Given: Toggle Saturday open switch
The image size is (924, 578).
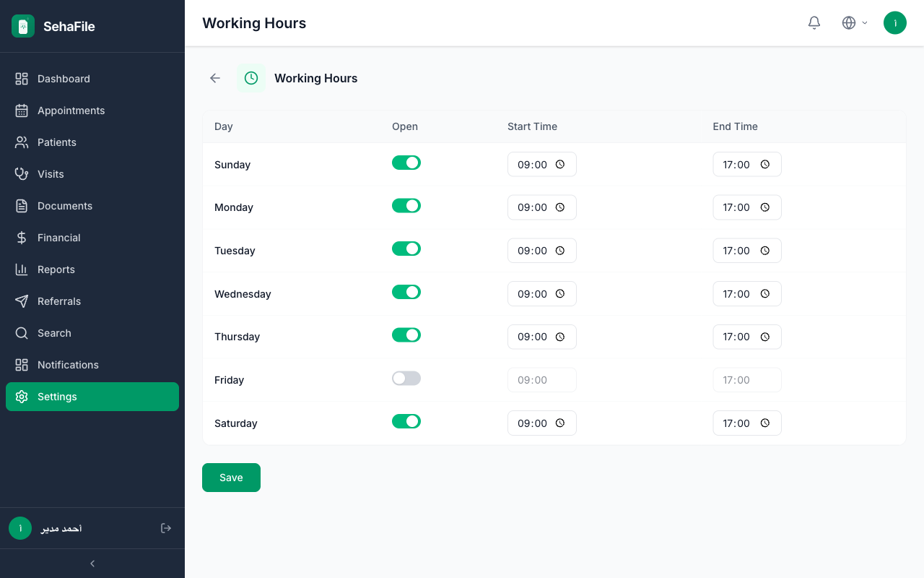Looking at the screenshot, I should pos(406,421).
